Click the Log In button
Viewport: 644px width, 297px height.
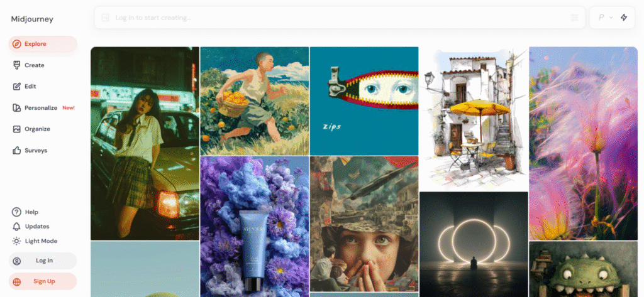pos(43,261)
